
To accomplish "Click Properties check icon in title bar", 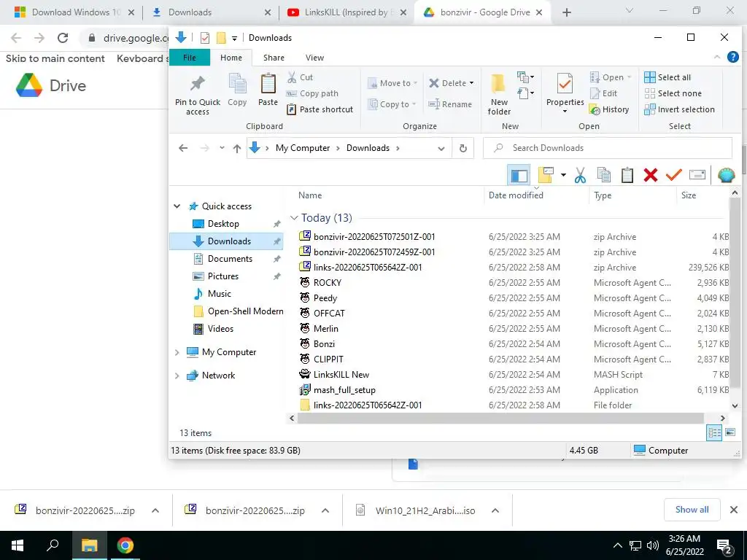I will [205, 38].
